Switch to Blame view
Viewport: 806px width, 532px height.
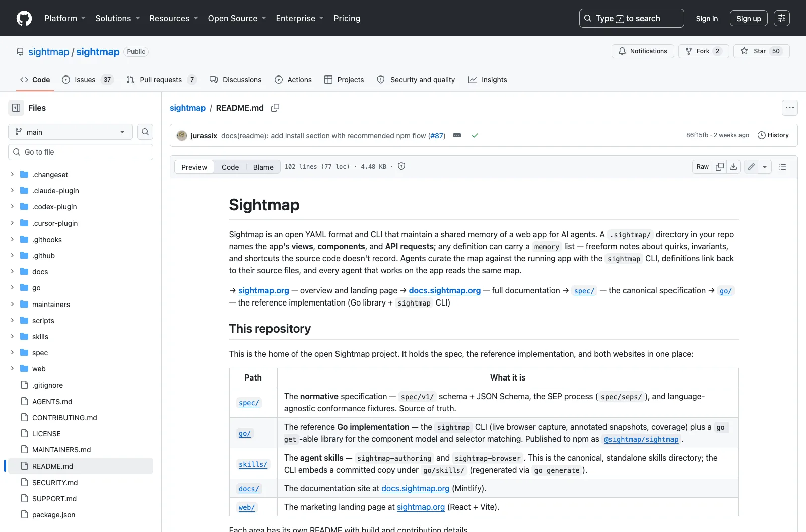(x=263, y=167)
